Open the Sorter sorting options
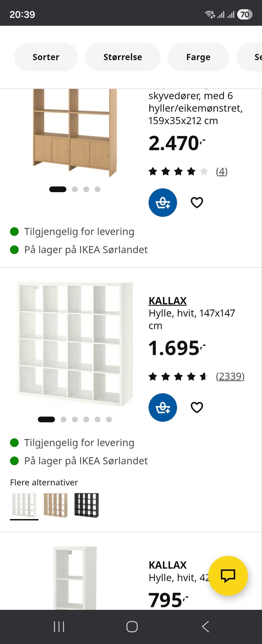The width and height of the screenshot is (262, 644). point(46,57)
